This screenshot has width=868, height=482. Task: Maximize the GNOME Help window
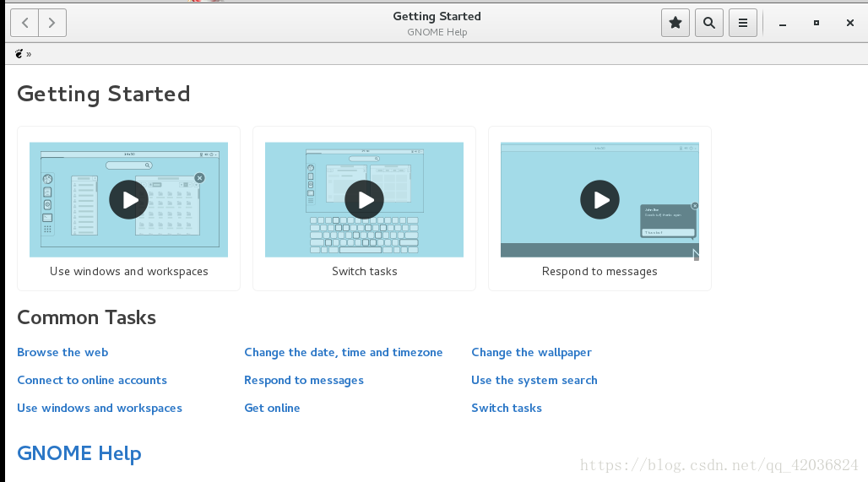tap(816, 23)
